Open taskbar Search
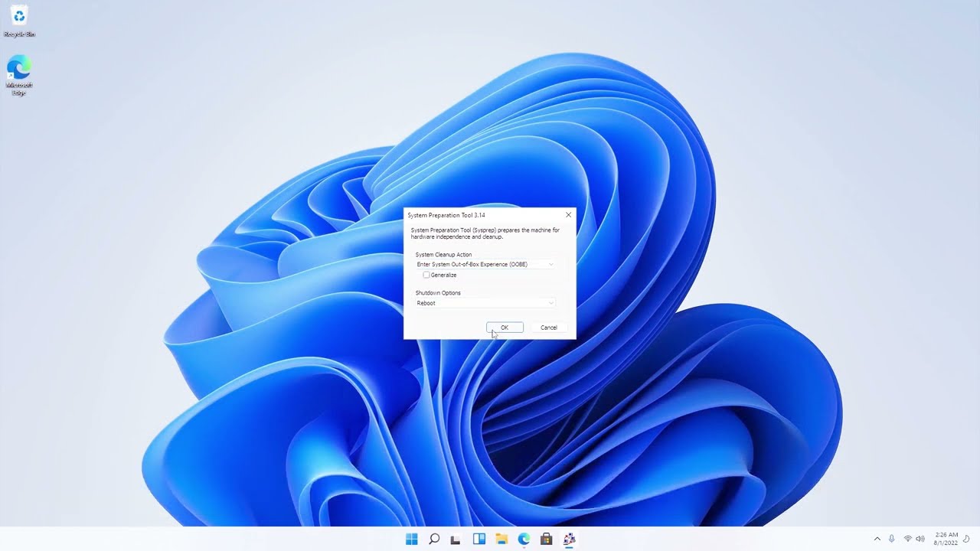The height and width of the screenshot is (551, 980). pyautogui.click(x=434, y=539)
